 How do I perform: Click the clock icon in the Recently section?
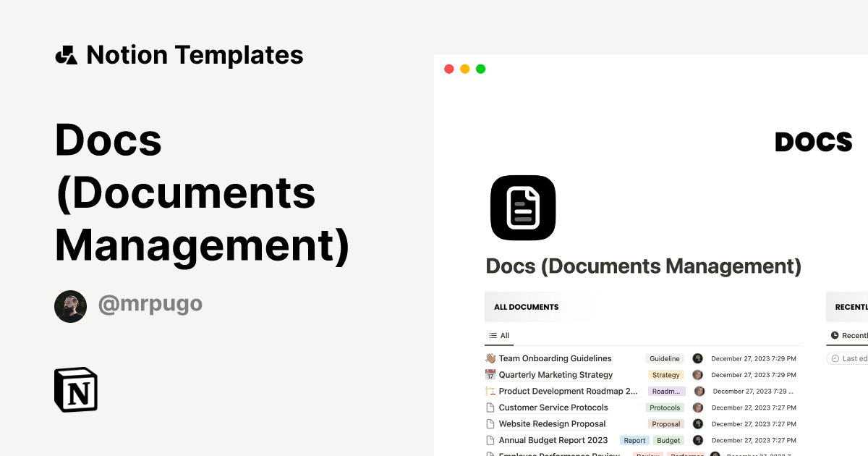[836, 335]
